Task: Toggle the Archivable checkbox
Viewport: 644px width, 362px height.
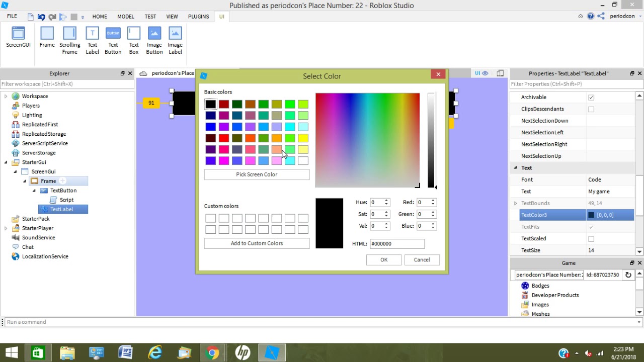Action: pos(591,97)
